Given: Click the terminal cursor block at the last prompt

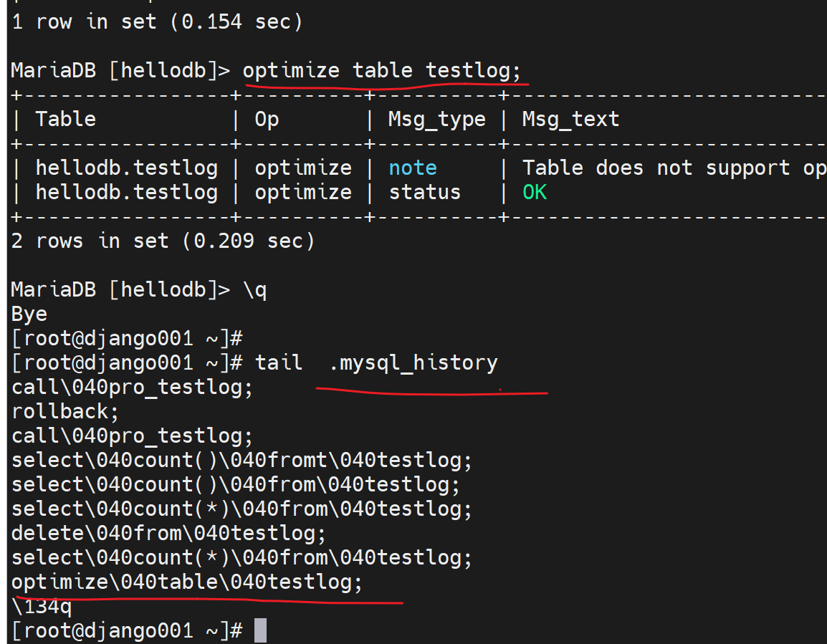Looking at the screenshot, I should (x=260, y=630).
